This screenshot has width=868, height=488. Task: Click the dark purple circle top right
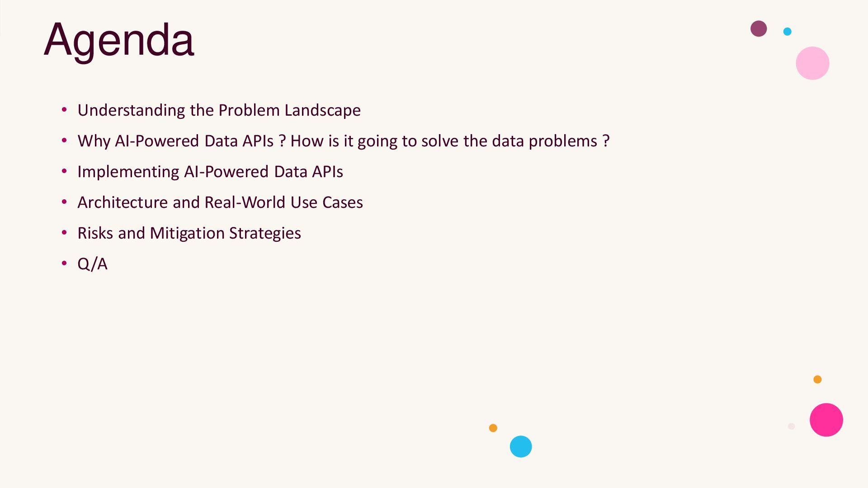759,28
